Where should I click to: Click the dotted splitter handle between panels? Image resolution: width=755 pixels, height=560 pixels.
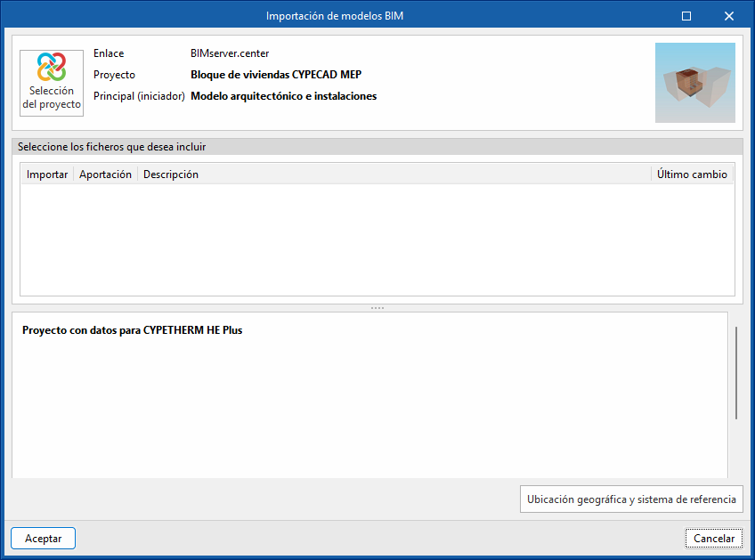pos(377,308)
